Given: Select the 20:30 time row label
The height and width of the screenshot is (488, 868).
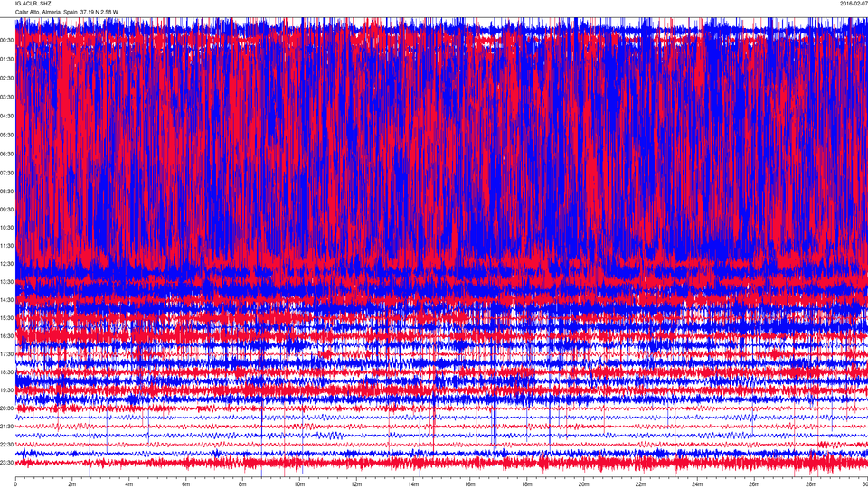Looking at the screenshot, I should [6, 408].
